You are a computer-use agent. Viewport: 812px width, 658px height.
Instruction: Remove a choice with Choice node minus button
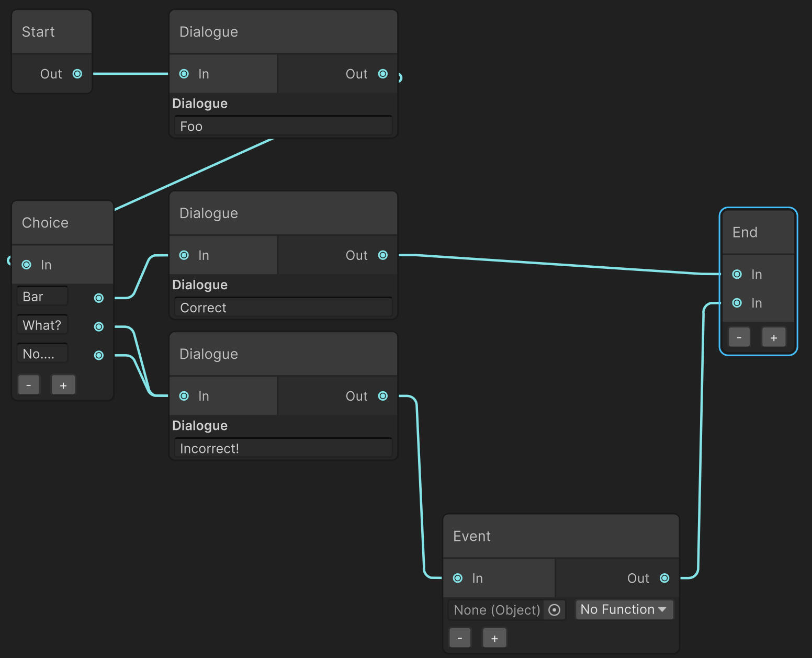(x=29, y=385)
